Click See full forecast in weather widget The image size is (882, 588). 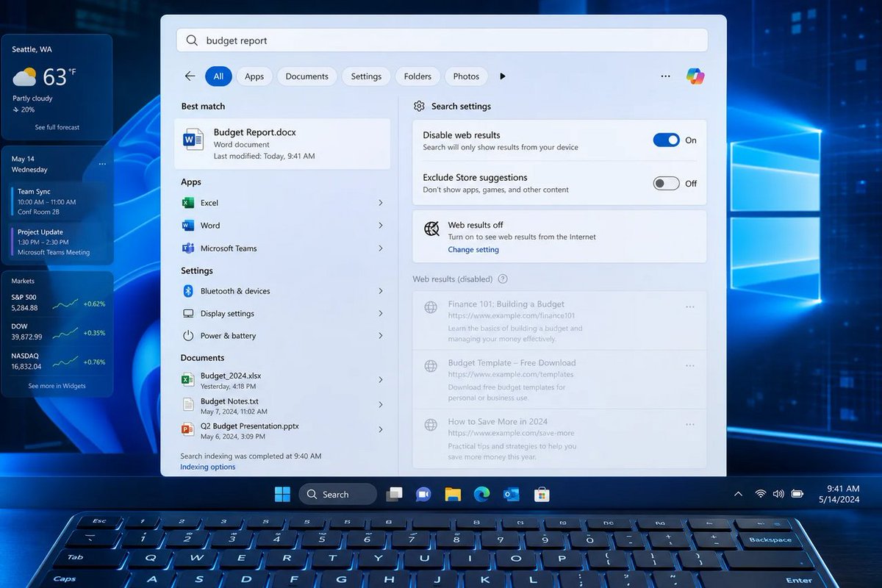[x=57, y=127]
